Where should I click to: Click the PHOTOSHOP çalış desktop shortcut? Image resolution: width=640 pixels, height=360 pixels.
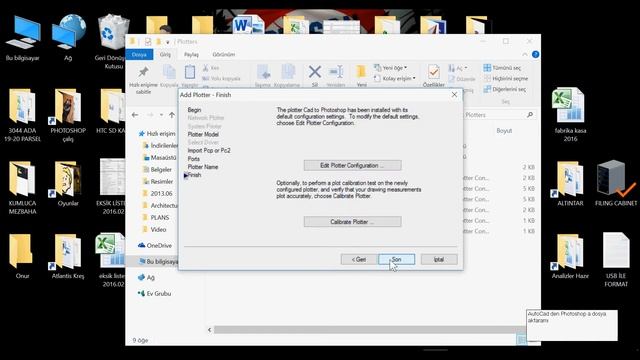click(68, 116)
